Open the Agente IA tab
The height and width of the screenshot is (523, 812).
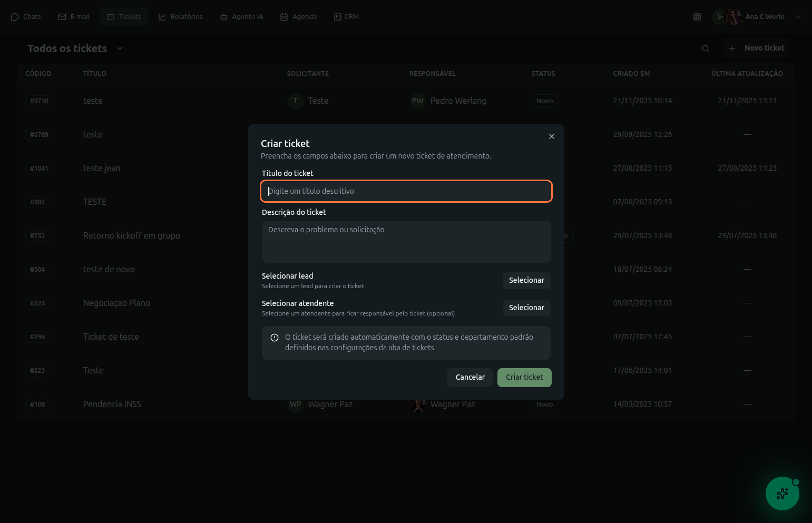241,17
